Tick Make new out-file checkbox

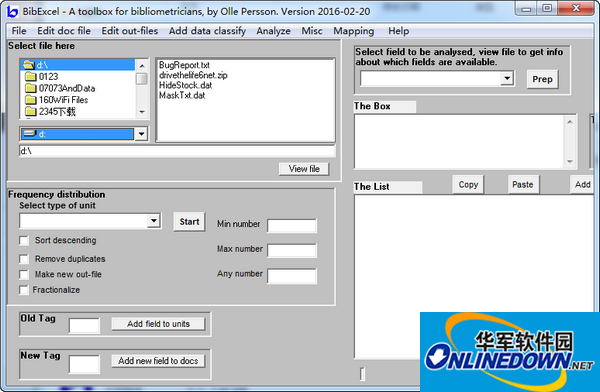[24, 274]
